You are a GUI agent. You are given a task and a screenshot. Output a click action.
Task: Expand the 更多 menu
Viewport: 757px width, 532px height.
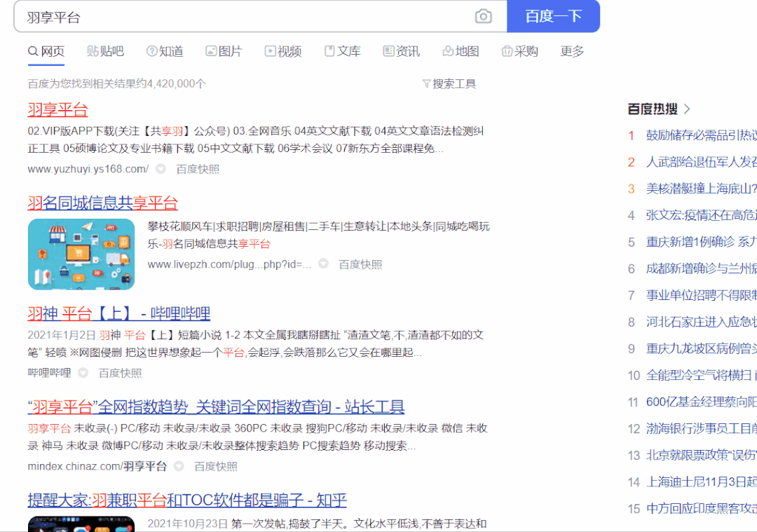click(x=572, y=51)
